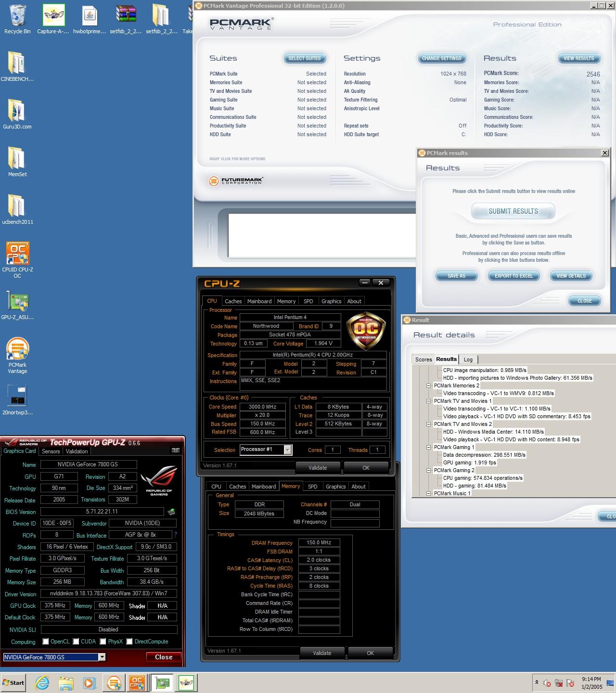This screenshot has height=693, width=616.
Task: Open Log tab in Result details
Action: (x=468, y=359)
